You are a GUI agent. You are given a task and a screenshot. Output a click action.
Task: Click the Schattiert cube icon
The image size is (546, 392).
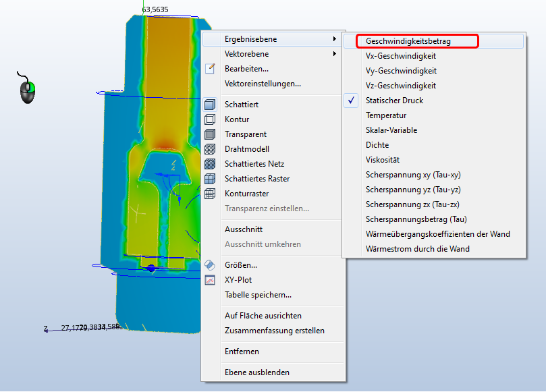pos(210,105)
